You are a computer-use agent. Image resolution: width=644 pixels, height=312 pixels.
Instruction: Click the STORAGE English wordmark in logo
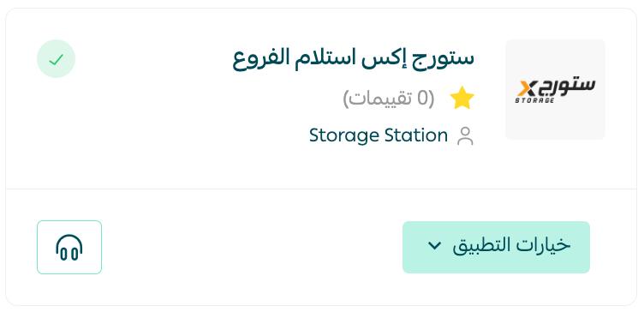pyautogui.click(x=534, y=100)
